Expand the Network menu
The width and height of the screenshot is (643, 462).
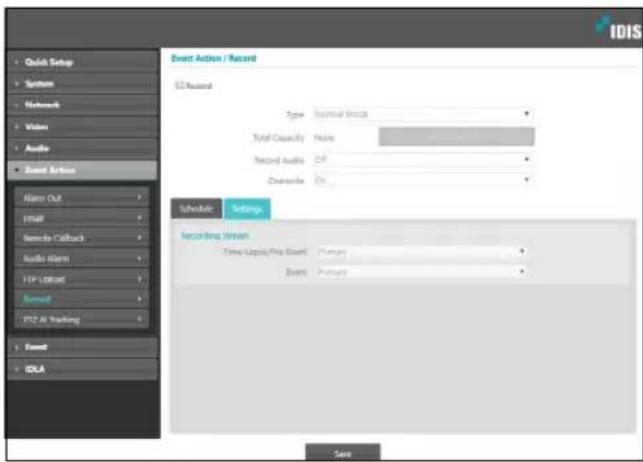pos(82,105)
